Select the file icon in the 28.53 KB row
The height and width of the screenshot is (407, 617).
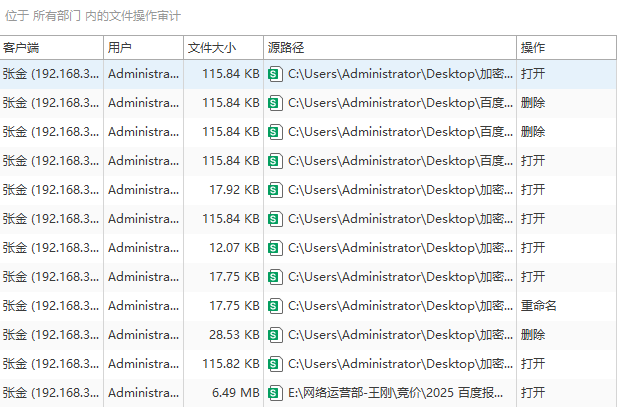coord(275,334)
